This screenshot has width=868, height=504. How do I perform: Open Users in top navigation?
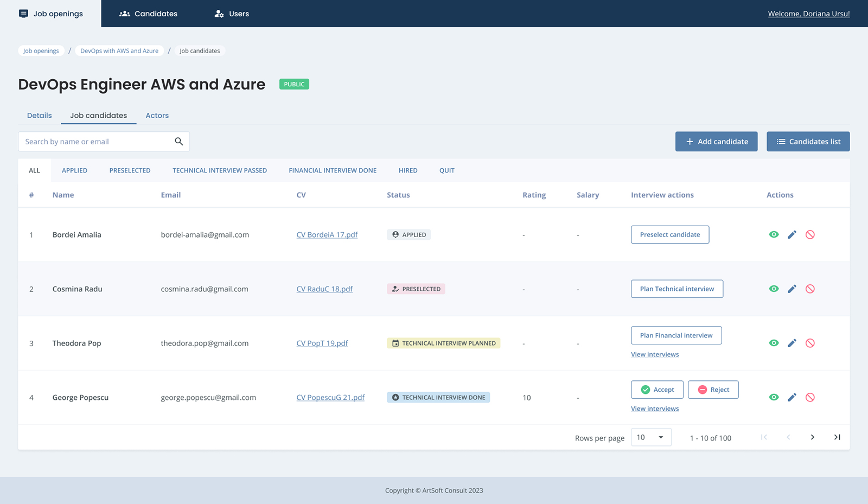pyautogui.click(x=232, y=14)
